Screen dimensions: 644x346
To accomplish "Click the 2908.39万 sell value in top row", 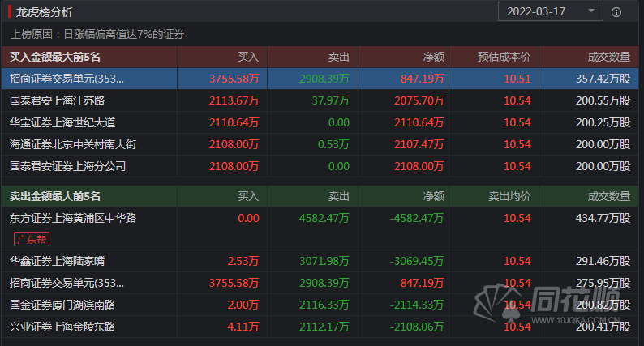I will pyautogui.click(x=324, y=79).
